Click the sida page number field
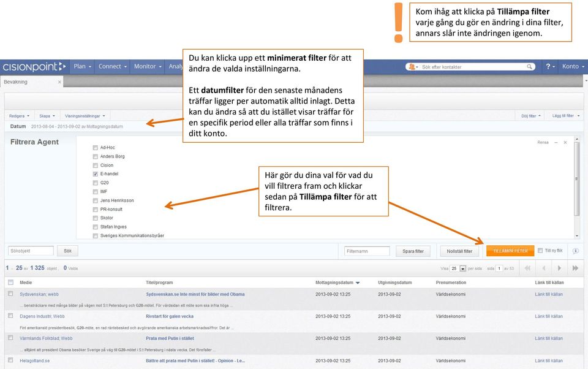Viewport: 588px width, 369px height. 499,268
